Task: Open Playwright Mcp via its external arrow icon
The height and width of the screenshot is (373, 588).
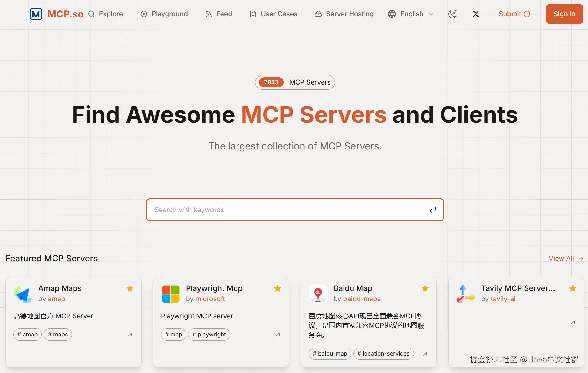Action: 278,335
